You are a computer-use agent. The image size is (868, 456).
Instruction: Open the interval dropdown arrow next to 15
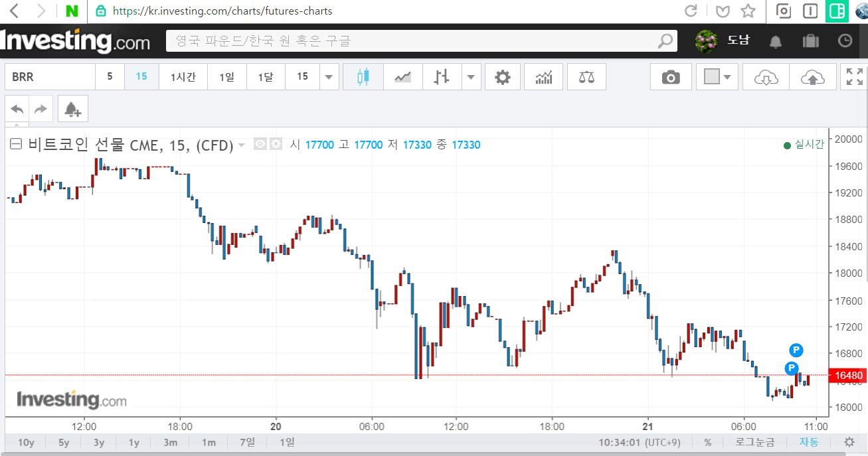point(329,76)
